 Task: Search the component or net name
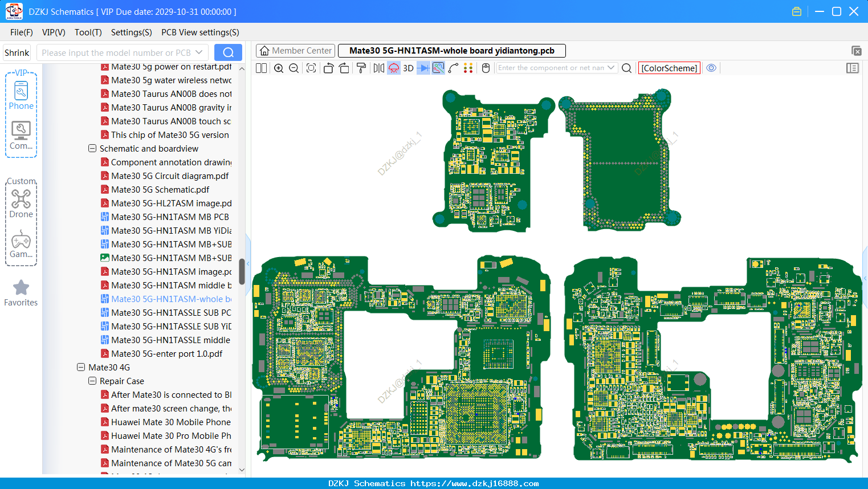point(626,68)
